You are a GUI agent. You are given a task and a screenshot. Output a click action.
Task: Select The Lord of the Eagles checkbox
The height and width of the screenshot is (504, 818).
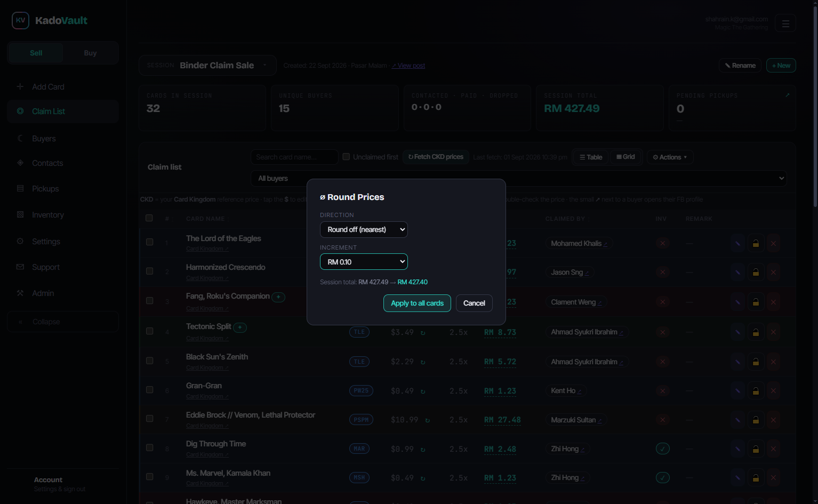pyautogui.click(x=150, y=242)
